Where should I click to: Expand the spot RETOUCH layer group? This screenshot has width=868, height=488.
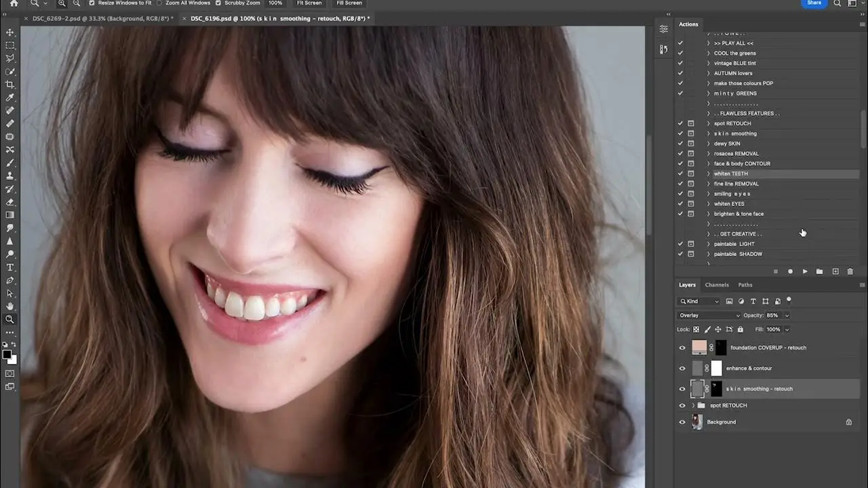(x=693, y=405)
